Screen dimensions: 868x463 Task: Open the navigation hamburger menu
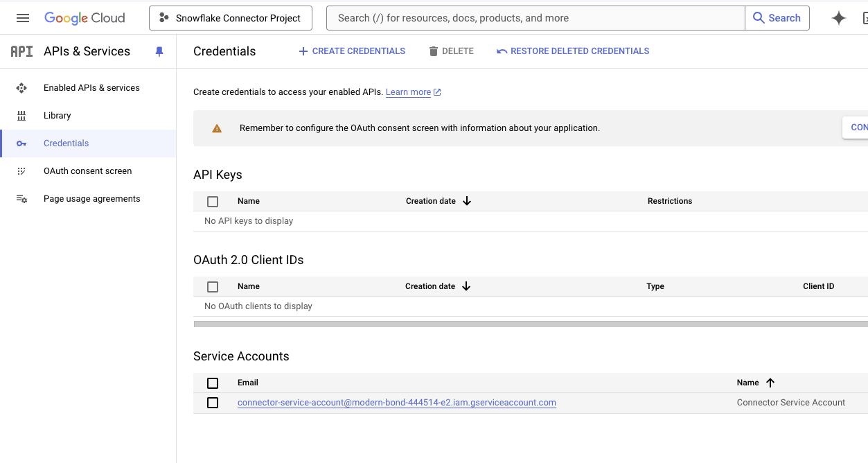[23, 17]
